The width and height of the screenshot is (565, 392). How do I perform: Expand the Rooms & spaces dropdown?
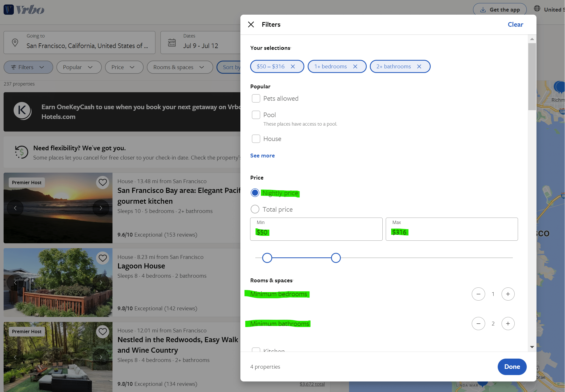tap(180, 67)
